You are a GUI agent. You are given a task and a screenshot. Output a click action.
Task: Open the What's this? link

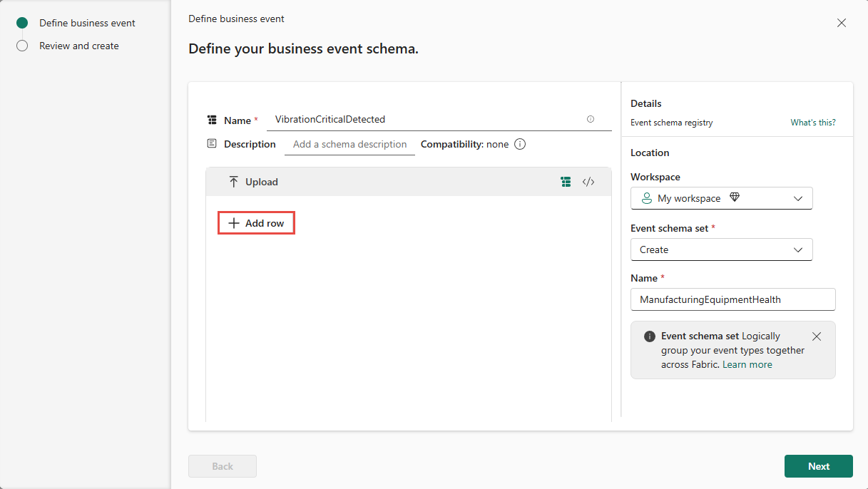point(812,123)
